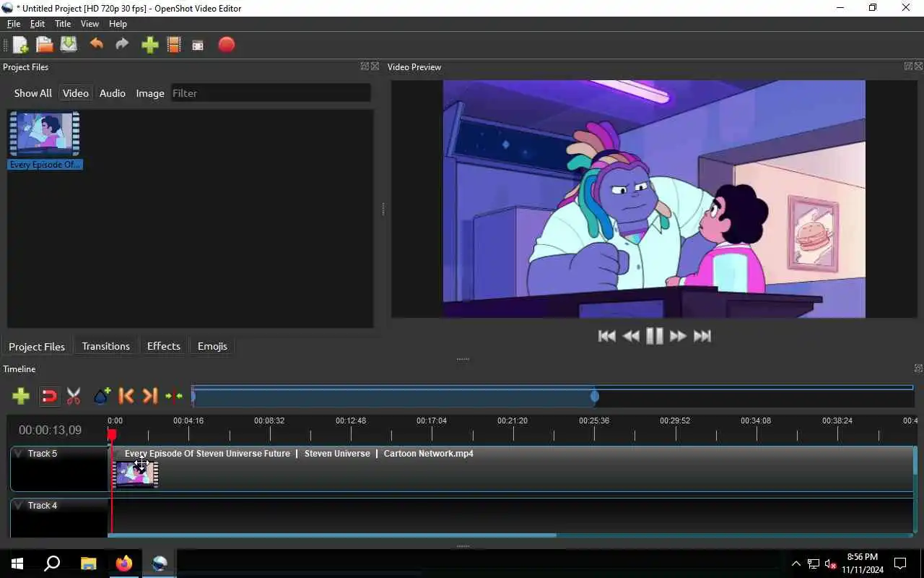Image resolution: width=924 pixels, height=578 pixels.
Task: Open the Help menu
Action: (x=118, y=24)
